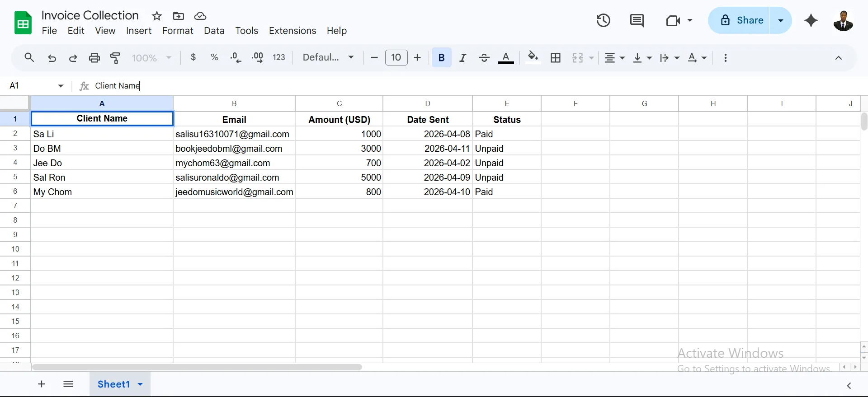Screen dimensions: 868x397
Task: Select cell containing salisuronaldo@gmail.com
Action: pyautogui.click(x=234, y=177)
